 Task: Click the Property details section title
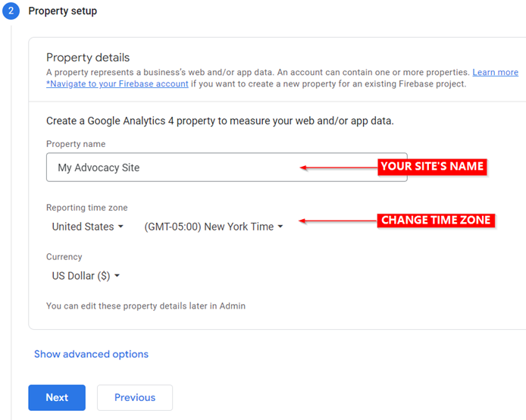88,58
